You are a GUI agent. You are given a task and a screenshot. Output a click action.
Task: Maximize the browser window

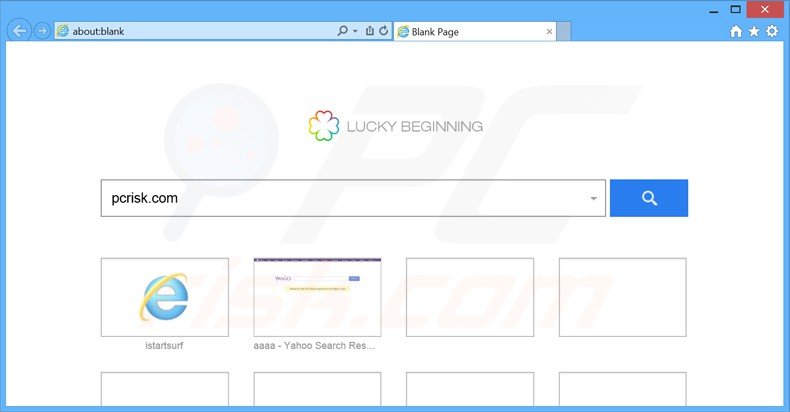coord(736,10)
